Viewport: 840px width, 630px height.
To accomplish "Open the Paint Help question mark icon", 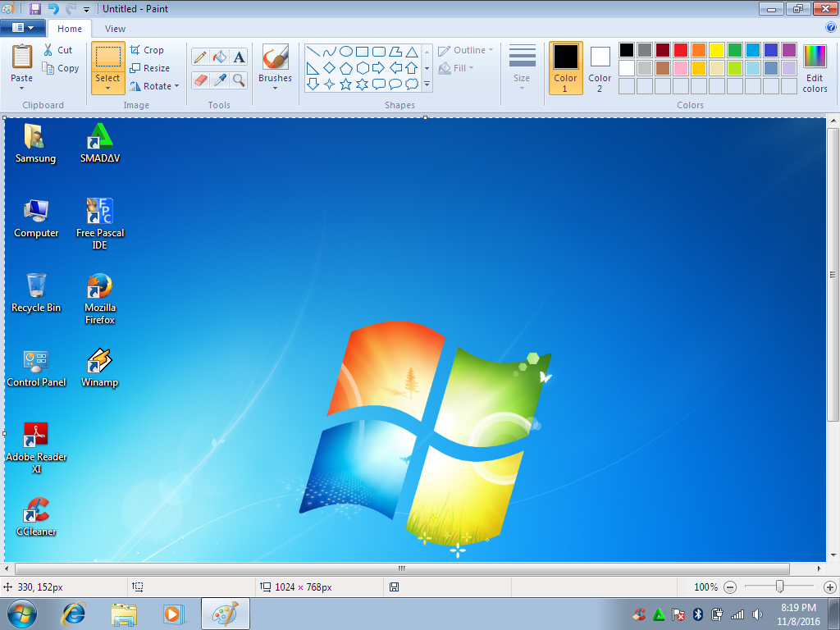I will (831, 28).
